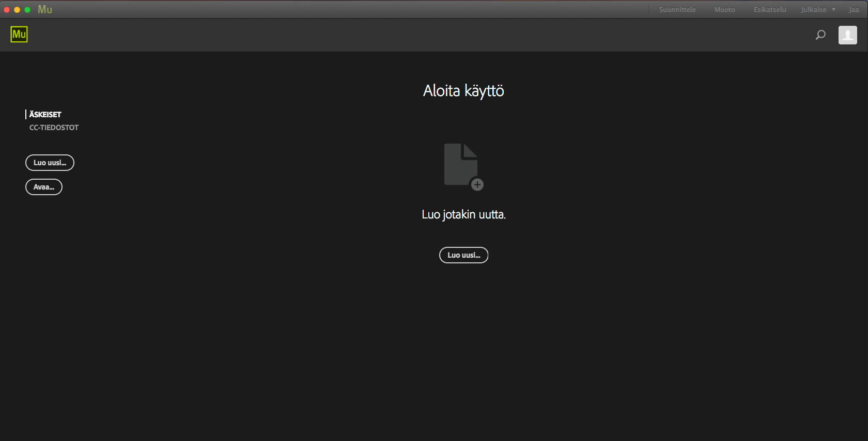Image resolution: width=868 pixels, height=441 pixels.
Task: Open the CC-TIEDOSTOT tab
Action: point(54,128)
